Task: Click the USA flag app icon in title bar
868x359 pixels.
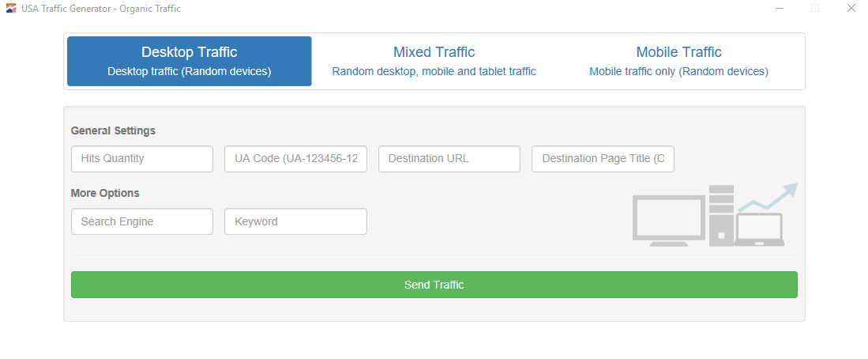Action: [x=11, y=9]
